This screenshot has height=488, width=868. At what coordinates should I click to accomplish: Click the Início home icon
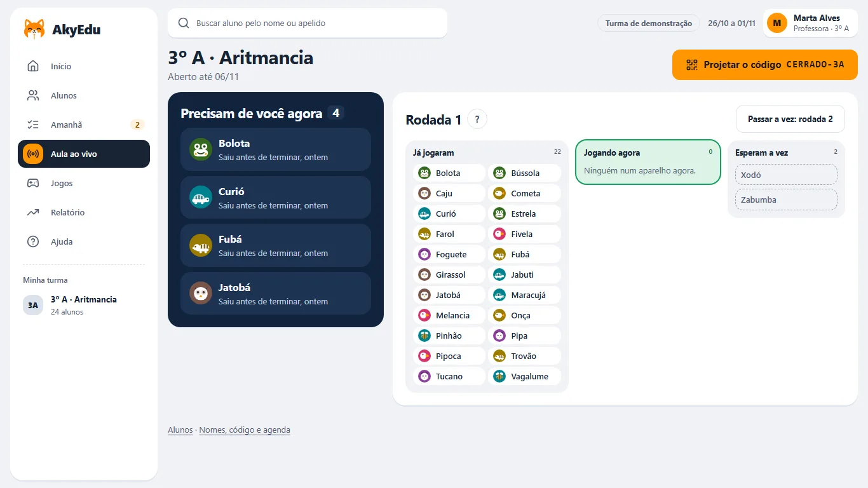[33, 66]
